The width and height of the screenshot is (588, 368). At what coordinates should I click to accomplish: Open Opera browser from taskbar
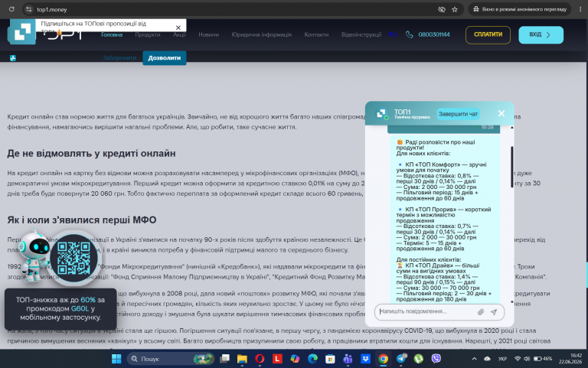(260, 359)
